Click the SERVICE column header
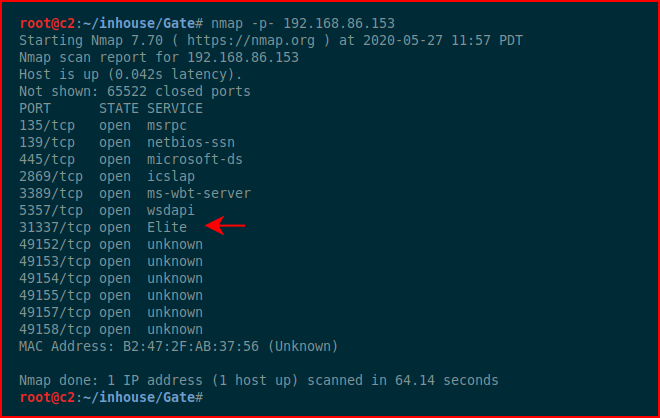The width and height of the screenshot is (660, 418). [x=175, y=109]
